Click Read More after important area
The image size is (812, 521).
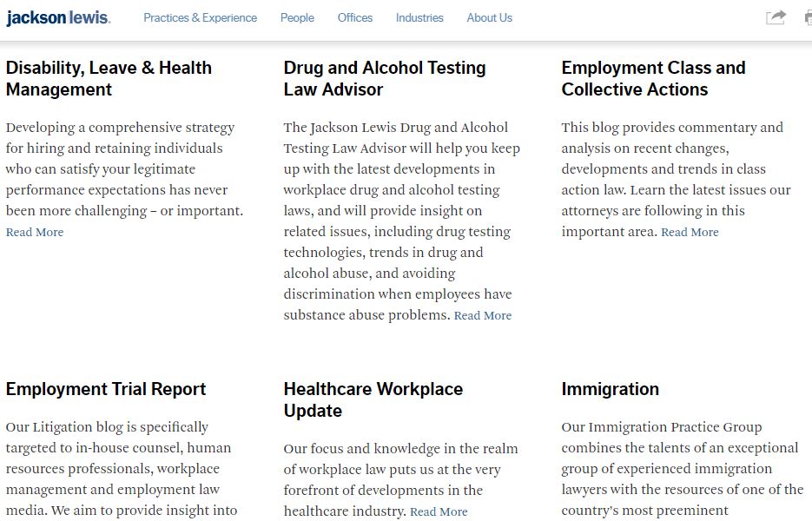pos(690,232)
